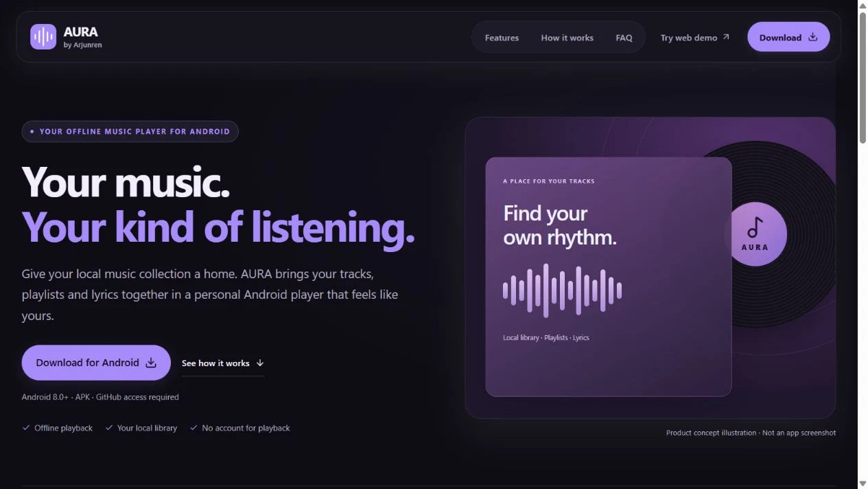Click the AURA brand name in header
This screenshot has width=868, height=489.
click(x=80, y=32)
